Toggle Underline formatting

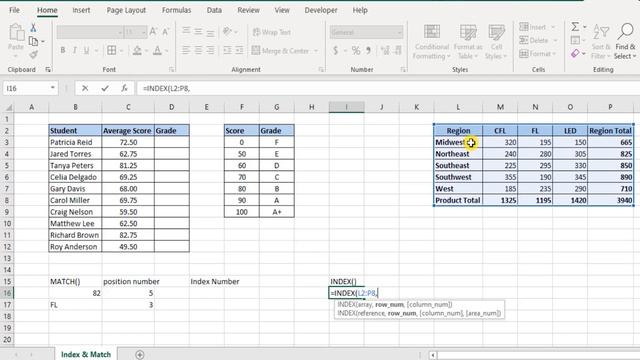[x=86, y=50]
